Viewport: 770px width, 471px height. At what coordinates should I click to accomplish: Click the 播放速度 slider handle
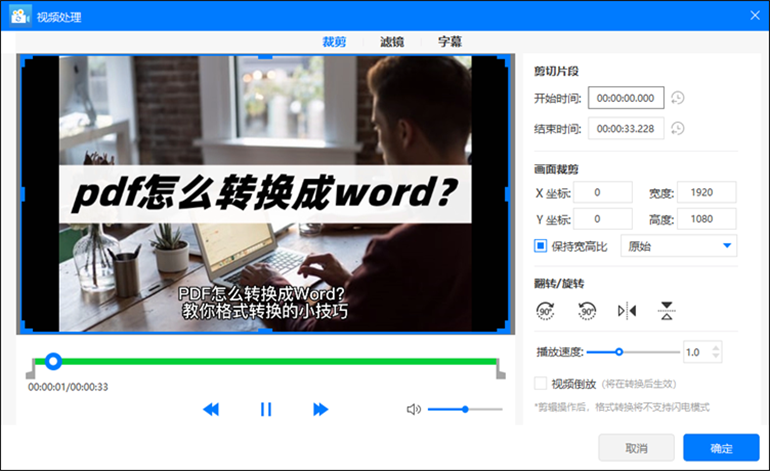coord(619,352)
